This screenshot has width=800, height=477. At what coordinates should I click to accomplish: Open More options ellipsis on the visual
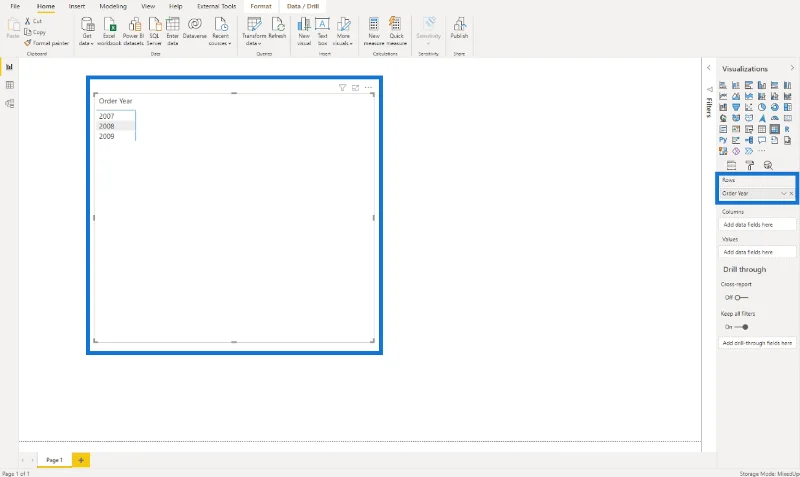pyautogui.click(x=368, y=88)
